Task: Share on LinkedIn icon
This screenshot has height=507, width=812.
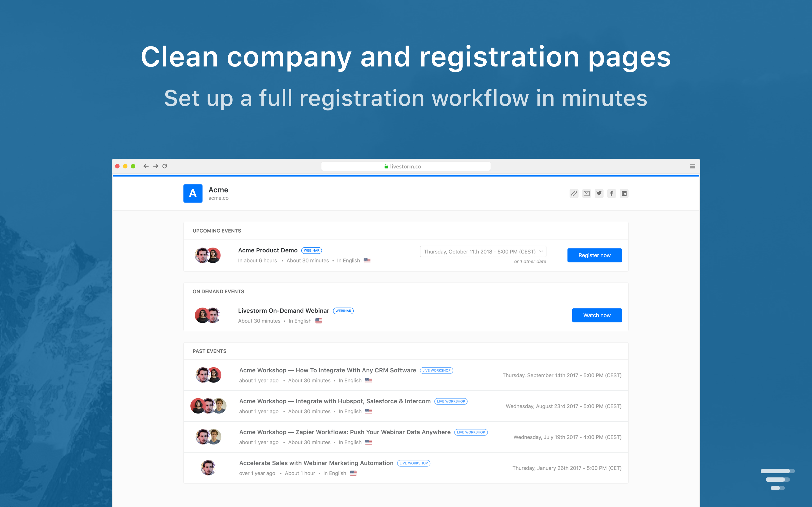Action: click(x=624, y=194)
